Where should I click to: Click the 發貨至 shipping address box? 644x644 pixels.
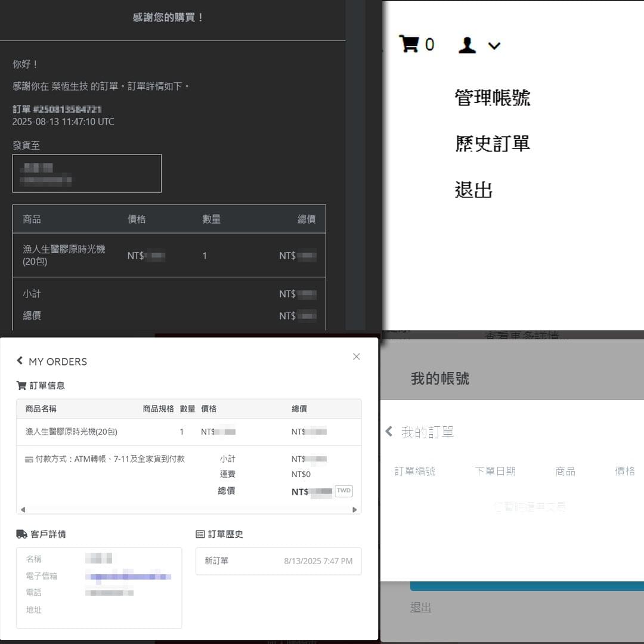[x=86, y=174]
